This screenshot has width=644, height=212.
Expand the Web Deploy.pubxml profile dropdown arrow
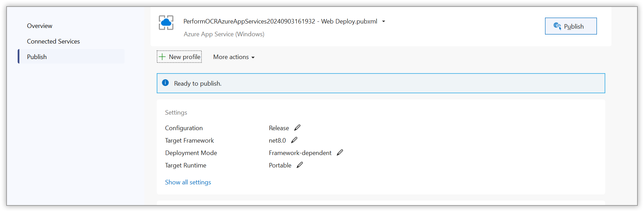[x=383, y=21]
